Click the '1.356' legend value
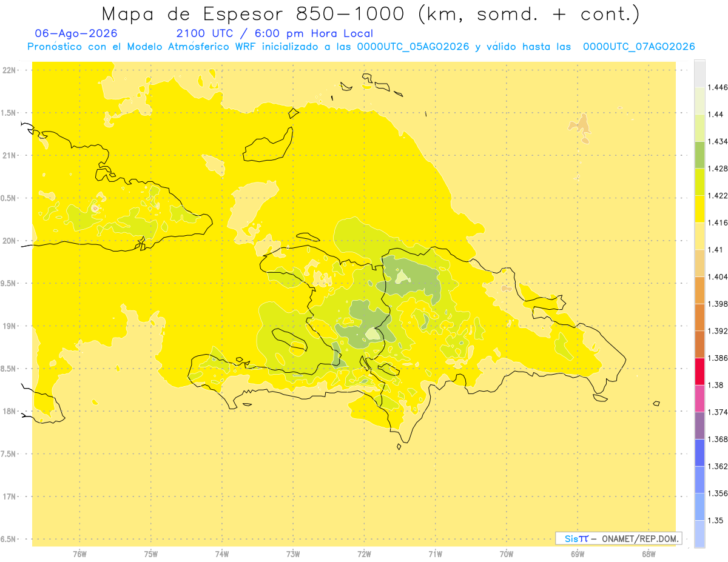 click(718, 493)
